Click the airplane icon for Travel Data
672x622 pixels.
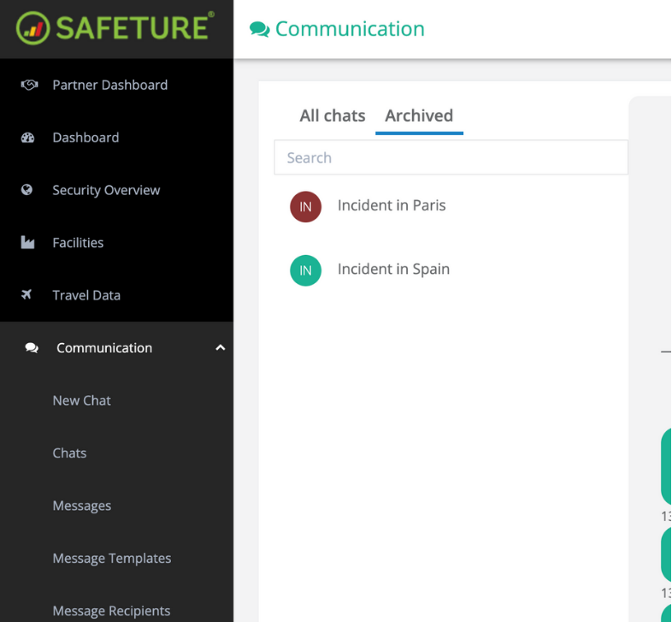(27, 295)
